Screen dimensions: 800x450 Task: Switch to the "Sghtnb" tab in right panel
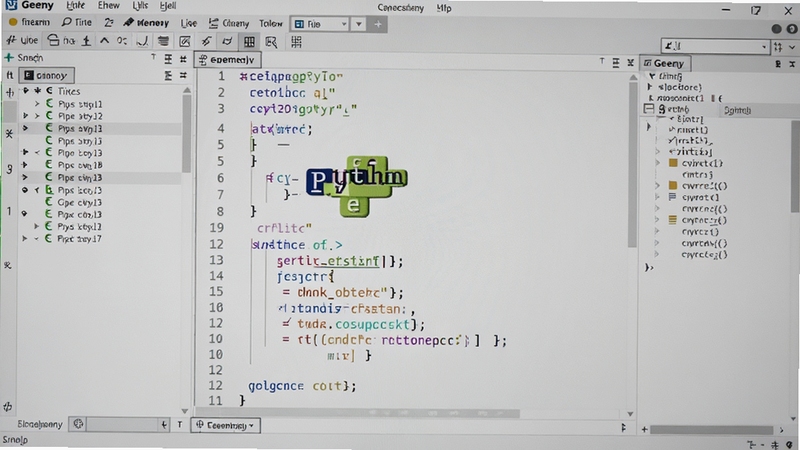[x=737, y=110]
